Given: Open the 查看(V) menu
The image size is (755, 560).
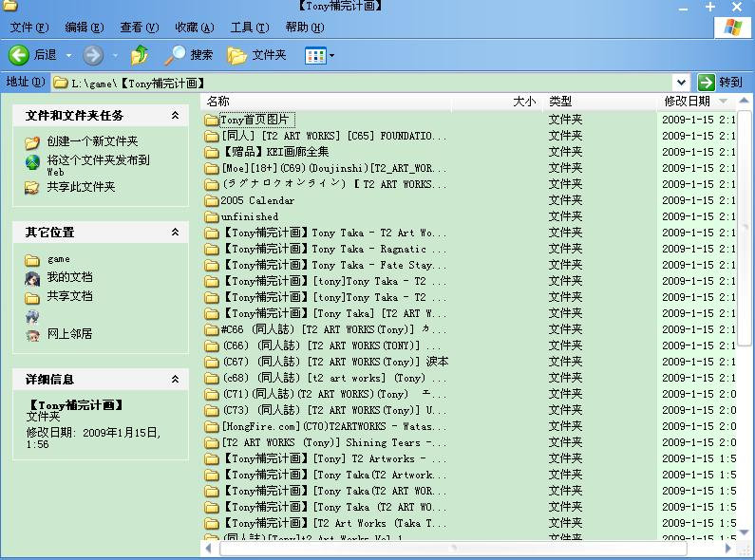Looking at the screenshot, I should [140, 27].
